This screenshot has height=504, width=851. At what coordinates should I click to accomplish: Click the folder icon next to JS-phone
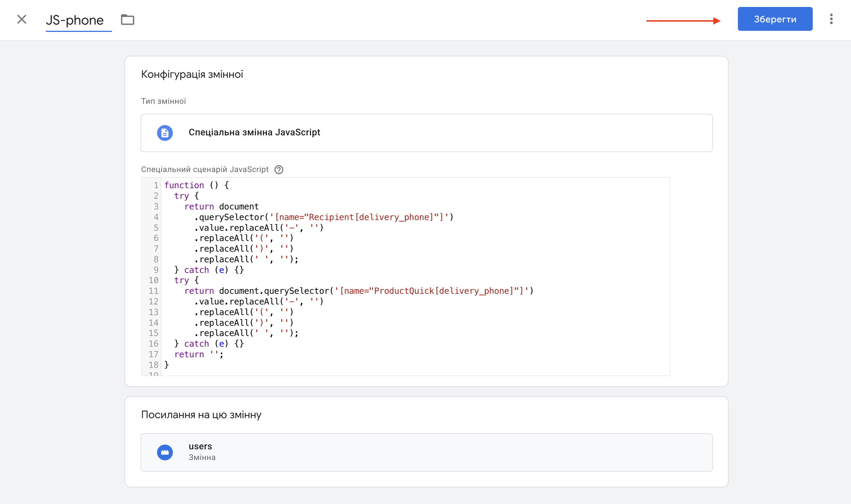pos(127,19)
